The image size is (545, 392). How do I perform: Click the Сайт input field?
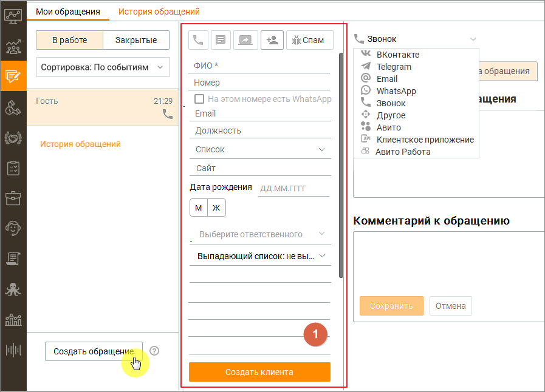point(260,168)
